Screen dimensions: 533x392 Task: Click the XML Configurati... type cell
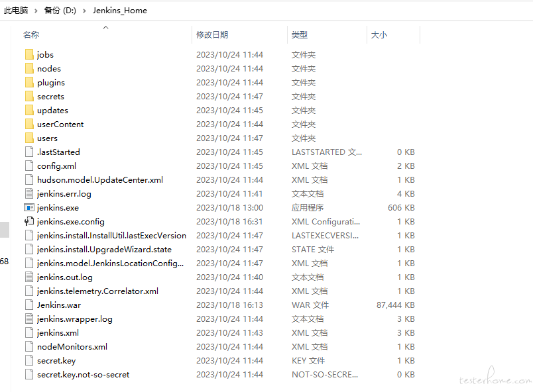(326, 222)
